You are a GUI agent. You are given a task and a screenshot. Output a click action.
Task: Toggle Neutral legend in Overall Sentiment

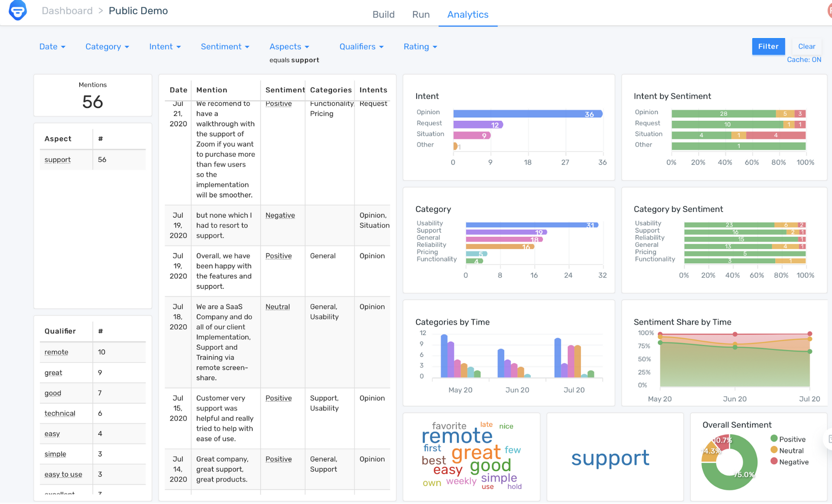click(791, 450)
